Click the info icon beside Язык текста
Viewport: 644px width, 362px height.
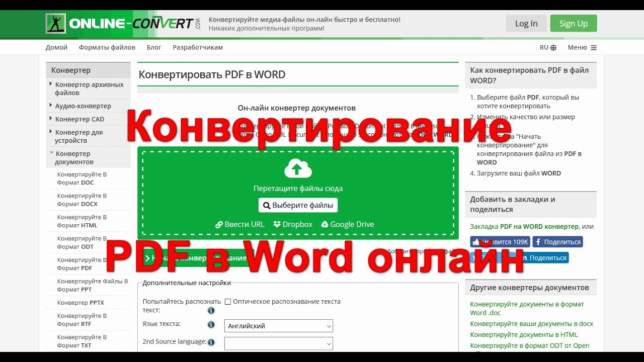(x=211, y=325)
